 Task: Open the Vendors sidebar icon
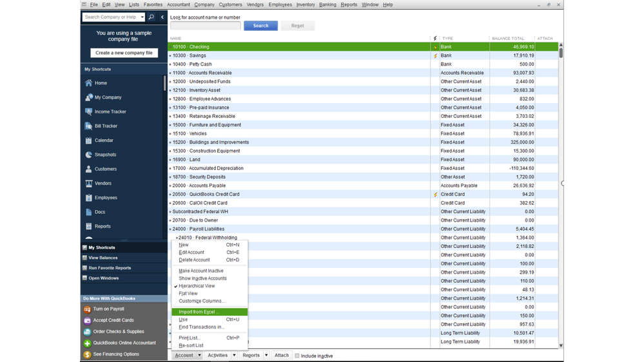tap(88, 184)
